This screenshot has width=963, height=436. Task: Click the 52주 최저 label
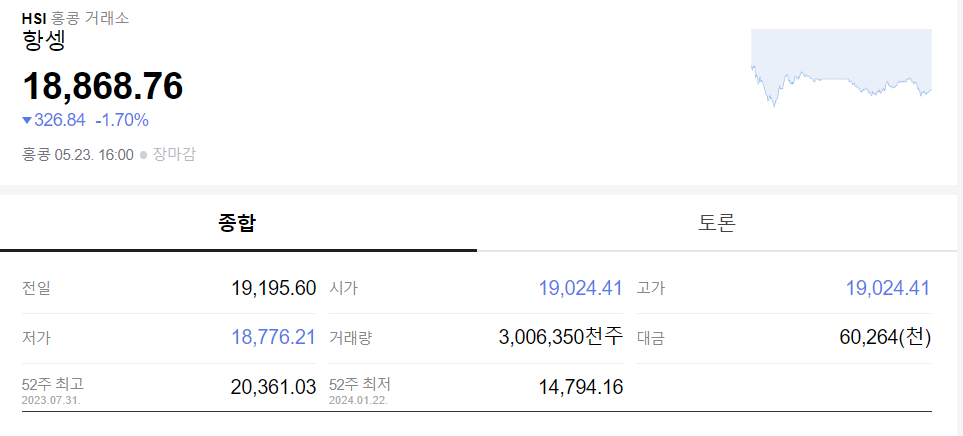360,384
